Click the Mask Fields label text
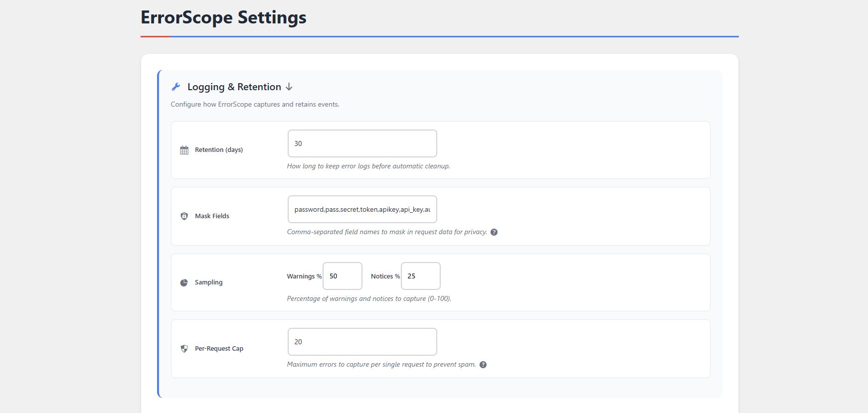This screenshot has width=868, height=413. click(x=212, y=216)
